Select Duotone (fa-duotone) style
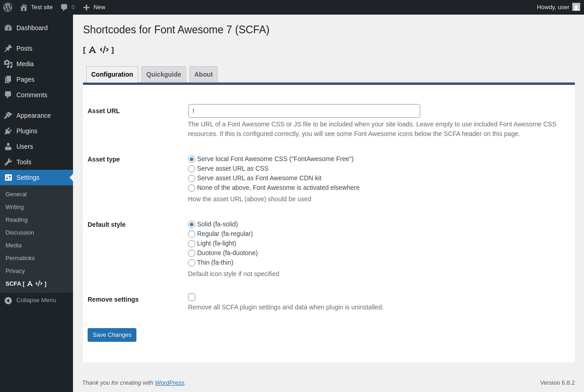Image resolution: width=584 pixels, height=392 pixels. click(192, 253)
